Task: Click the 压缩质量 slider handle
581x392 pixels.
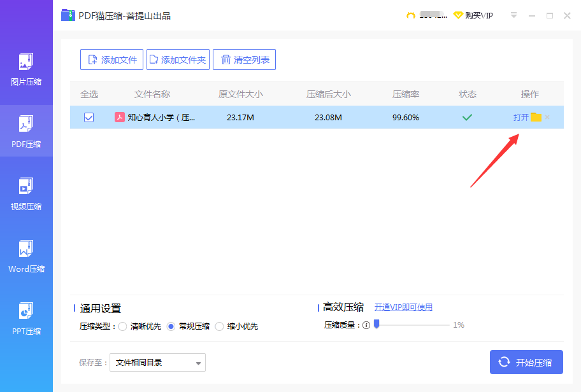Action: 377,324
